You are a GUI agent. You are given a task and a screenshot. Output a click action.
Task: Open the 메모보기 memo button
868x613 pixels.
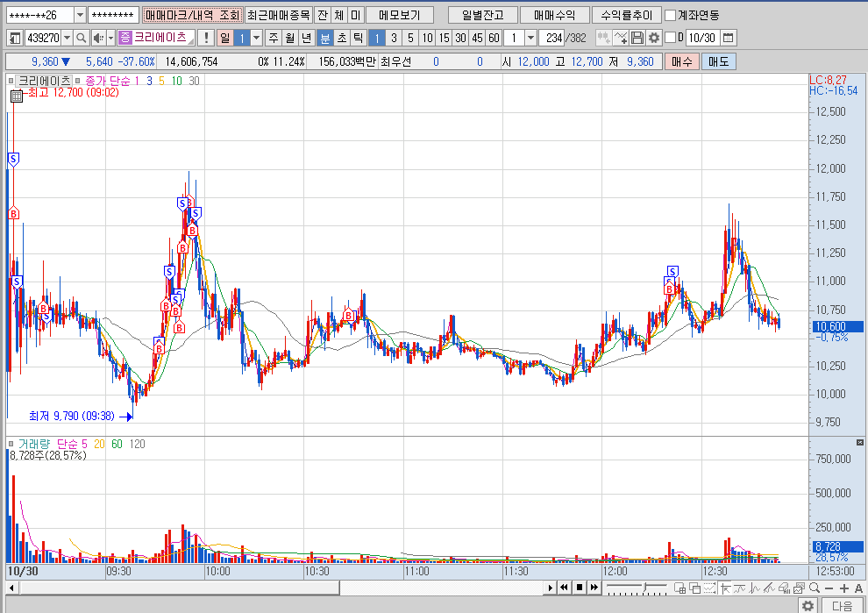click(x=399, y=15)
